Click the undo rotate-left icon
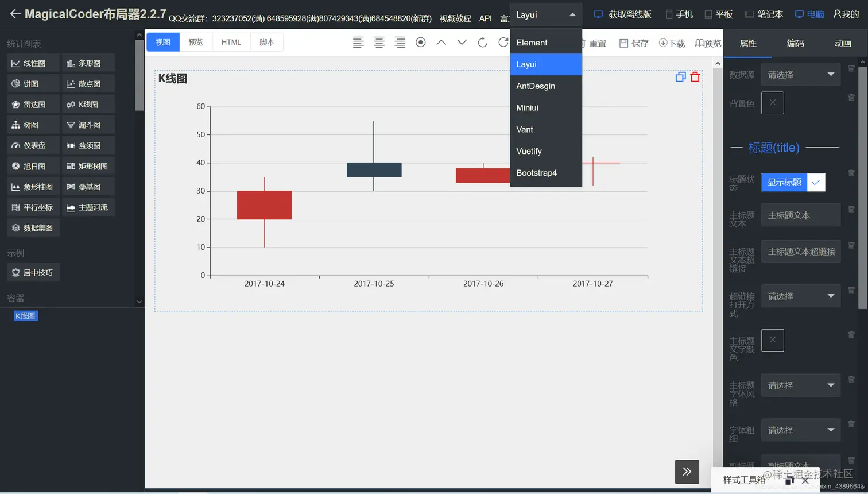Screen dimensions: 868x494 (482, 42)
